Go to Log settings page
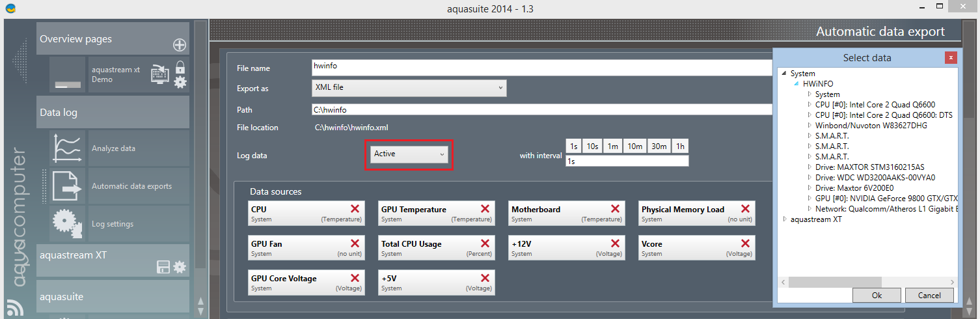The image size is (980, 319). tap(113, 224)
